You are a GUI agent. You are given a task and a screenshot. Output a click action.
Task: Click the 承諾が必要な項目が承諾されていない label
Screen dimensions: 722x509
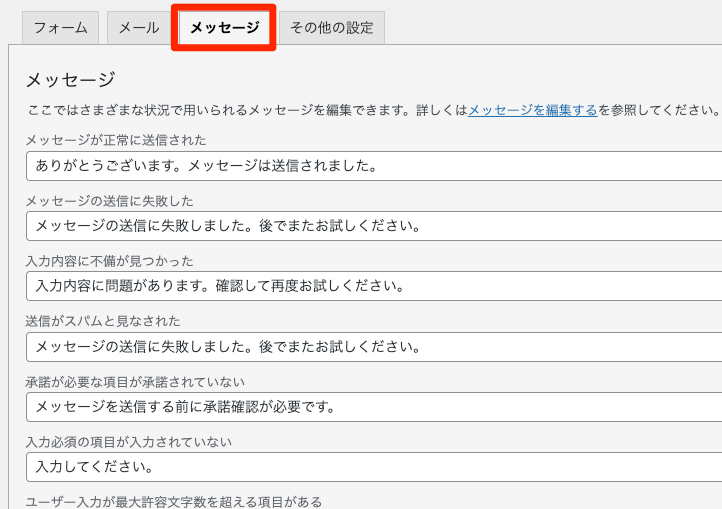[x=135, y=382]
